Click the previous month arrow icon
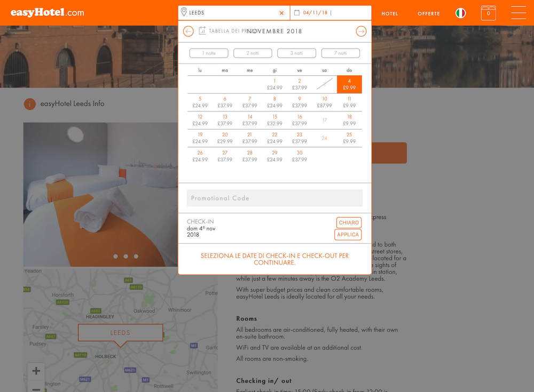This screenshot has height=392, width=534. 188,31
